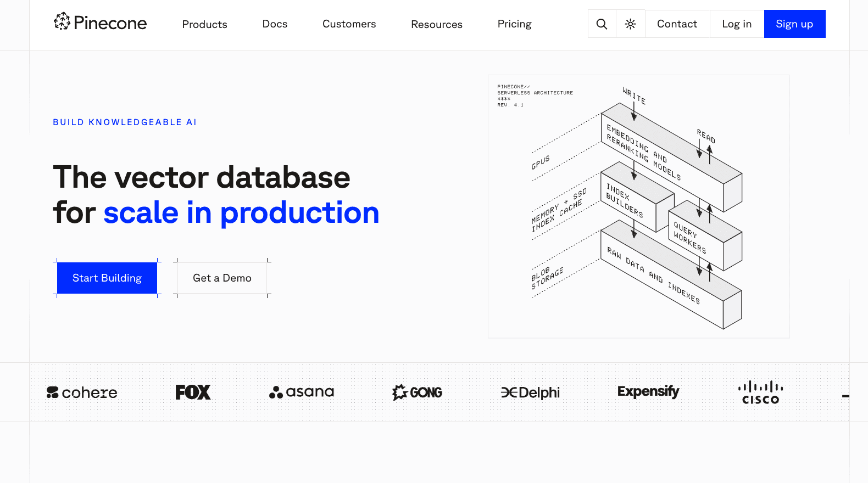Click the BUILD KNOWLEDGEABLE AI tagline
The height and width of the screenshot is (483, 868).
(x=125, y=122)
